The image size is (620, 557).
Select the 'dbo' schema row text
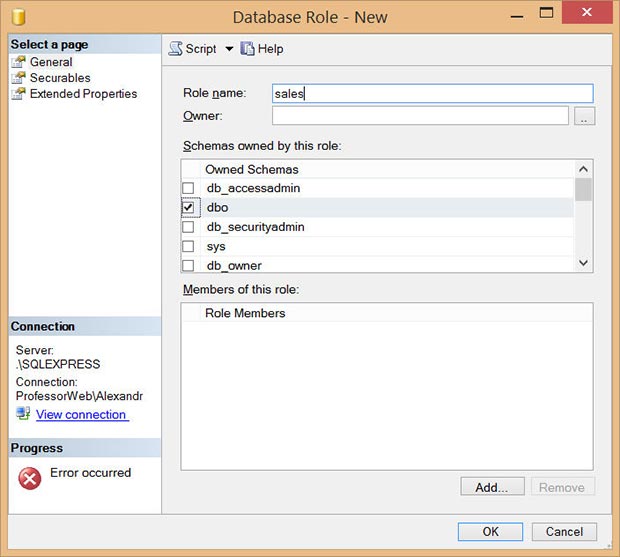[217, 207]
